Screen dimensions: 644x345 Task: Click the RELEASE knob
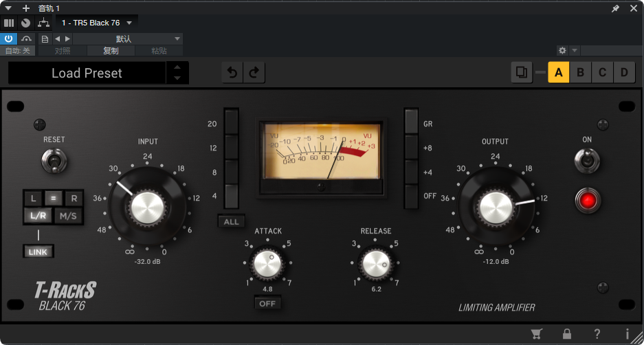(376, 263)
